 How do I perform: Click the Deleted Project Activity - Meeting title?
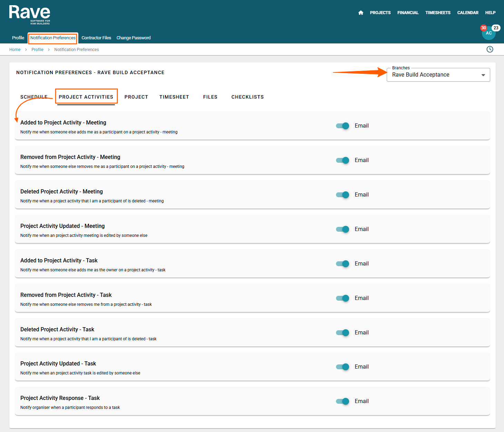click(x=61, y=192)
